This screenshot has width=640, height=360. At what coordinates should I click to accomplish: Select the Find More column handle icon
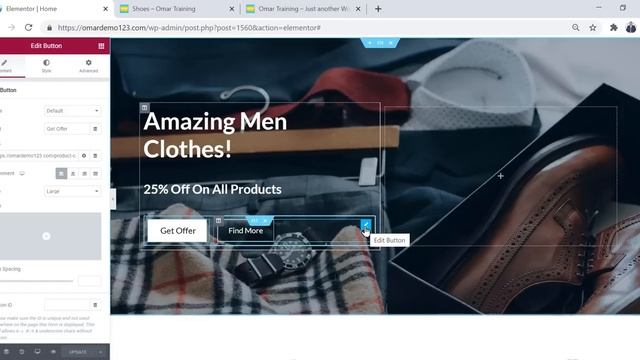click(x=219, y=221)
